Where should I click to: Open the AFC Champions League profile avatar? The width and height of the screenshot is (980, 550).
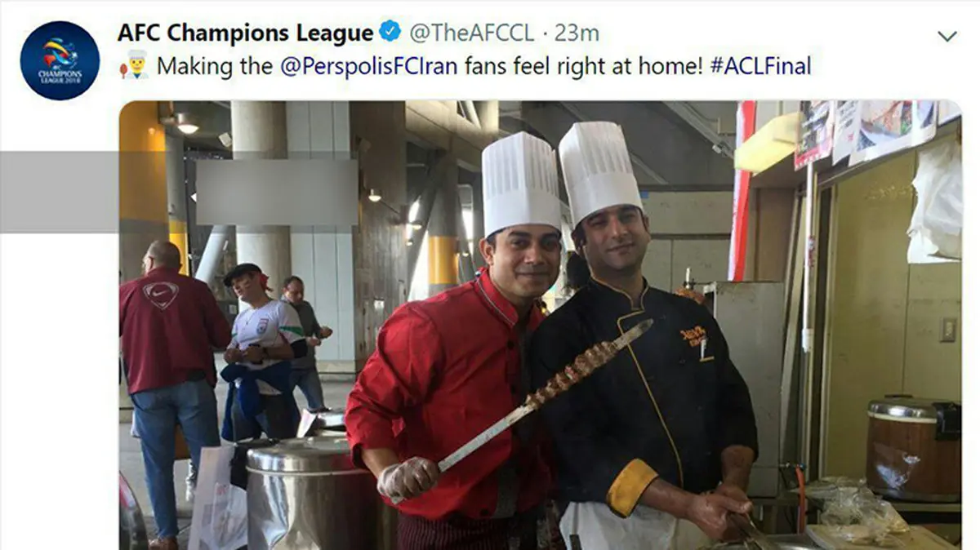click(60, 60)
